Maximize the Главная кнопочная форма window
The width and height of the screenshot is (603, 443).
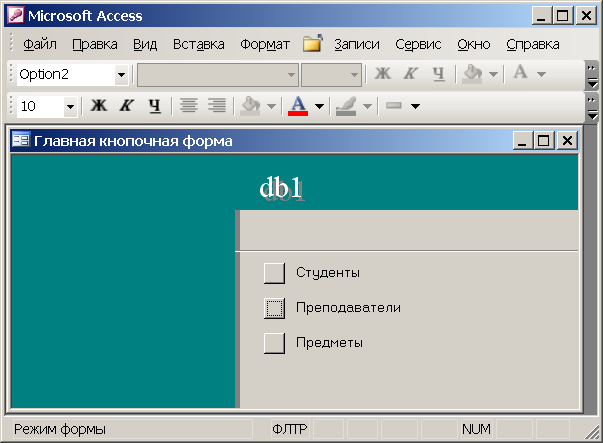[x=543, y=140]
